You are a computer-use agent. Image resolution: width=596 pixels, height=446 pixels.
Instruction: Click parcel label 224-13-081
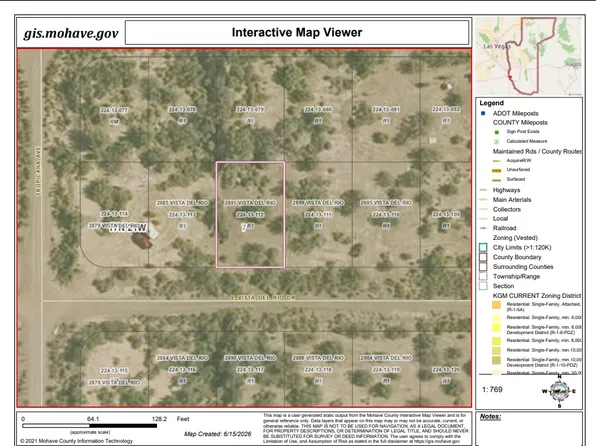(386, 110)
